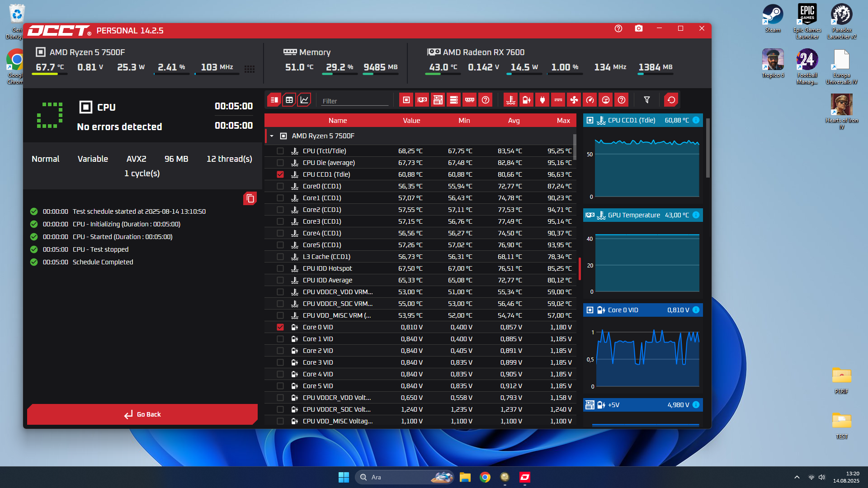Sort table by Max column
Screen dimensions: 868x488
pyautogui.click(x=563, y=121)
